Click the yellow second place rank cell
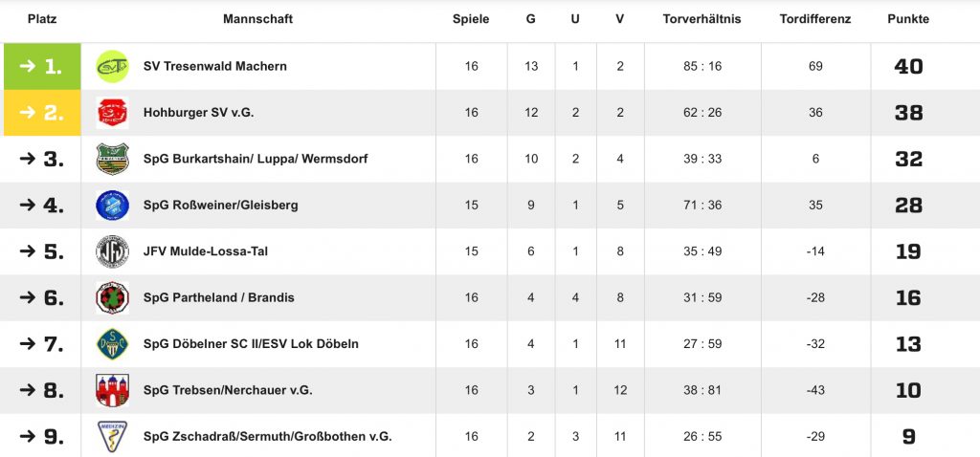Screen dimensions: 980x457 point(40,113)
